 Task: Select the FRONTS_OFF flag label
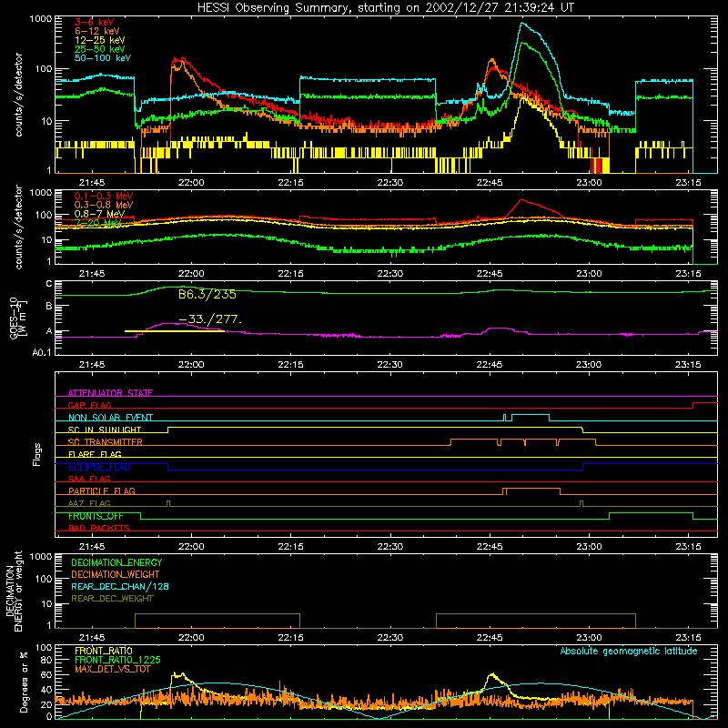96,516
